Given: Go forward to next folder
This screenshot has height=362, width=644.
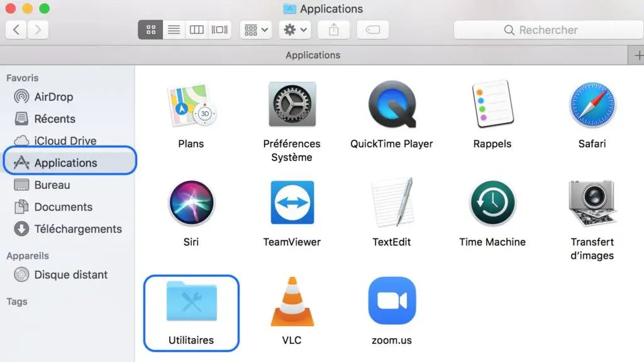Looking at the screenshot, I should coord(38,30).
